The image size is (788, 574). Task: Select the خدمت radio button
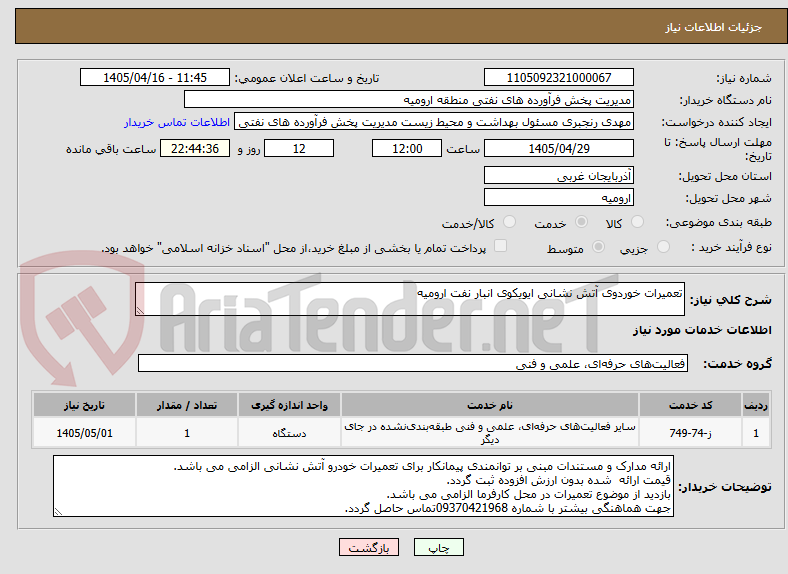tap(581, 222)
